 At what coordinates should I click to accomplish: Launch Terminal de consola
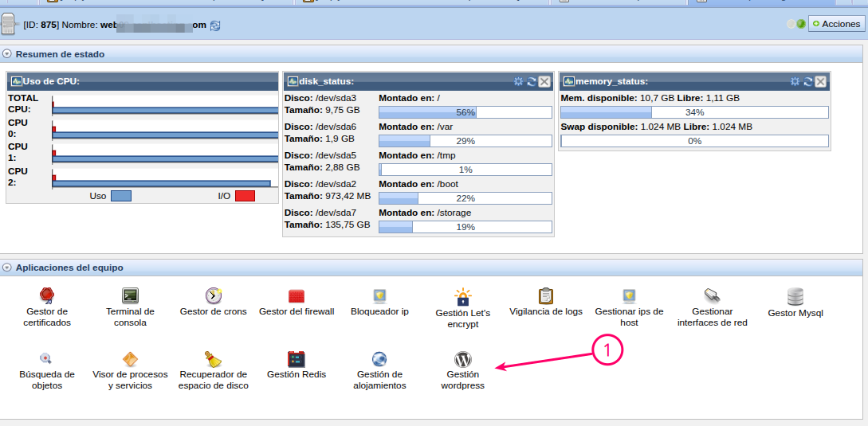130,297
